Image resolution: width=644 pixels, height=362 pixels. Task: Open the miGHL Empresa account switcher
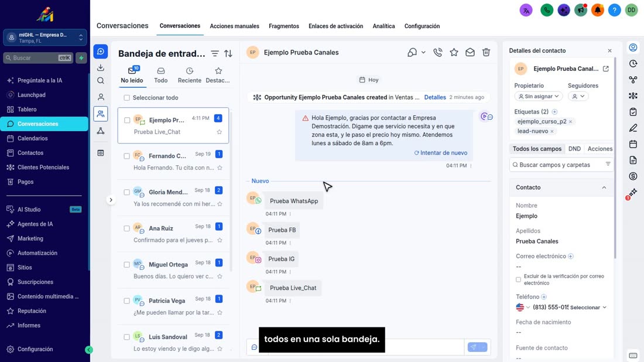[x=44, y=38]
